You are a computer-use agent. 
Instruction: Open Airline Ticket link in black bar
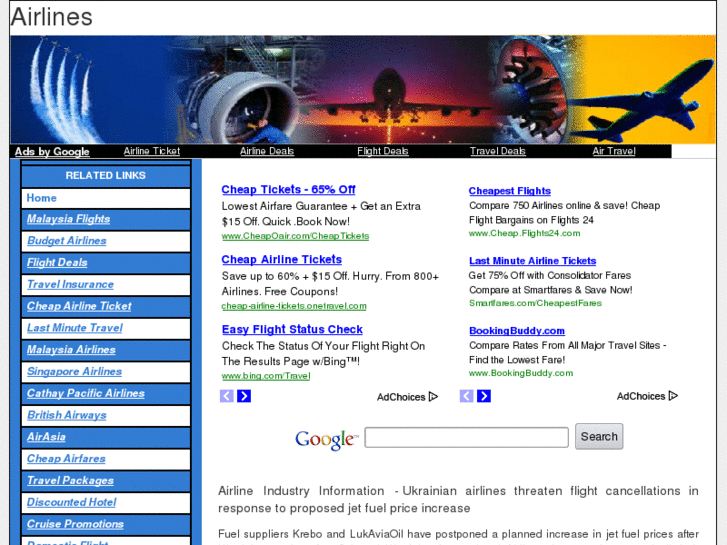152,151
